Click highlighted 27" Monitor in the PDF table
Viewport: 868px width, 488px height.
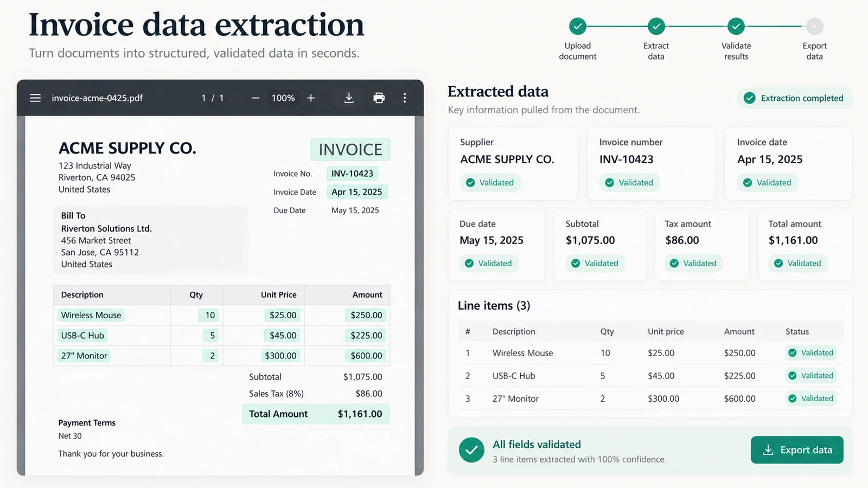pyautogui.click(x=84, y=356)
